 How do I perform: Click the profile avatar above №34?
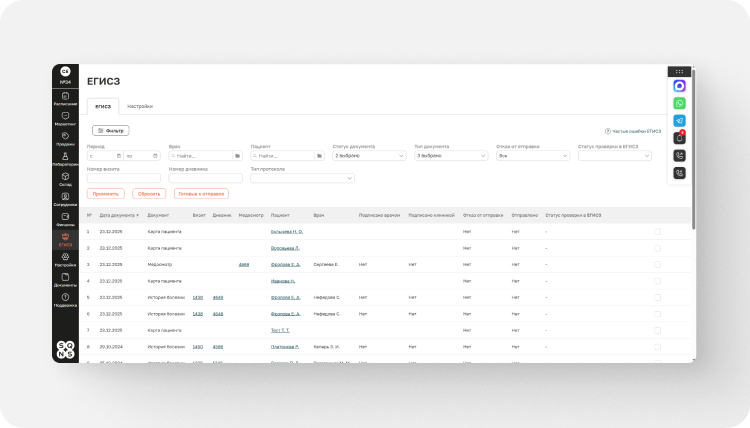pos(66,71)
